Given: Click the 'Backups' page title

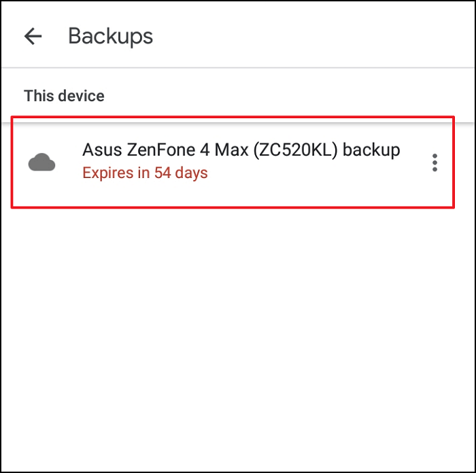Looking at the screenshot, I should pos(110,37).
